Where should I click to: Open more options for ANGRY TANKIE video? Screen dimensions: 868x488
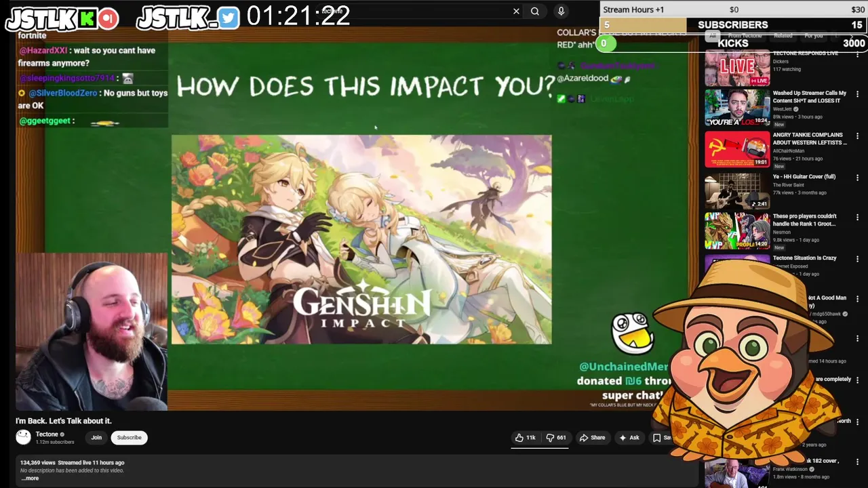click(857, 136)
